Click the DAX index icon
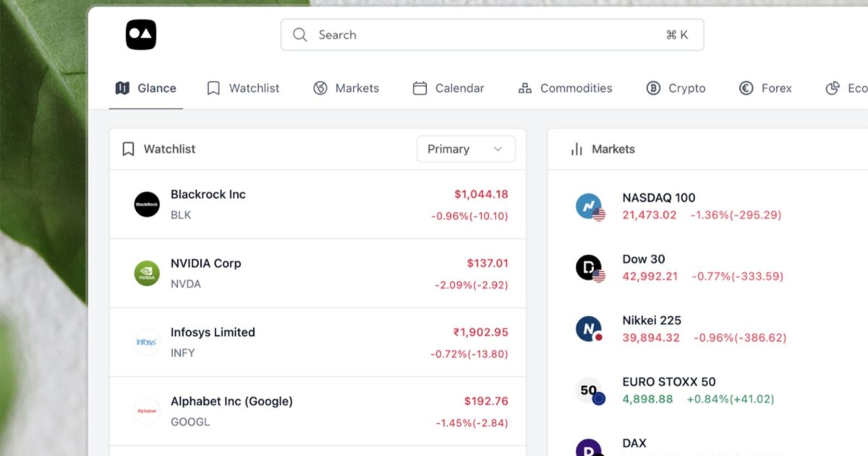 [x=589, y=447]
